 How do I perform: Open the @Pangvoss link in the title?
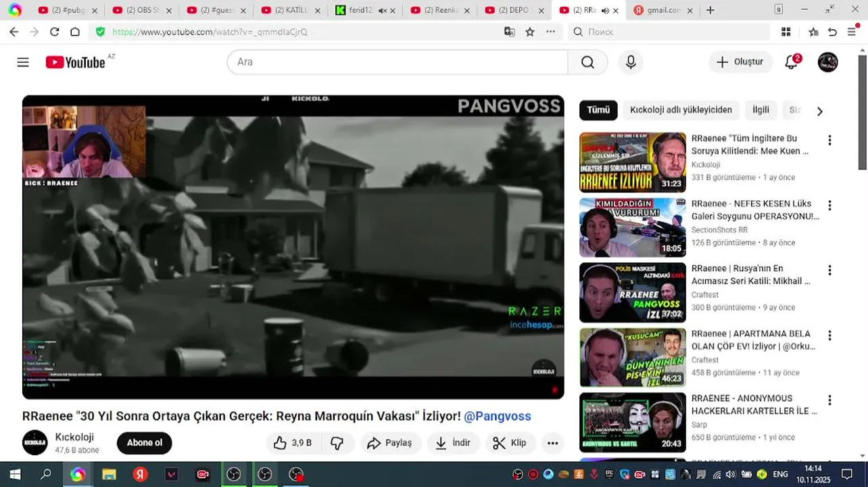(498, 417)
